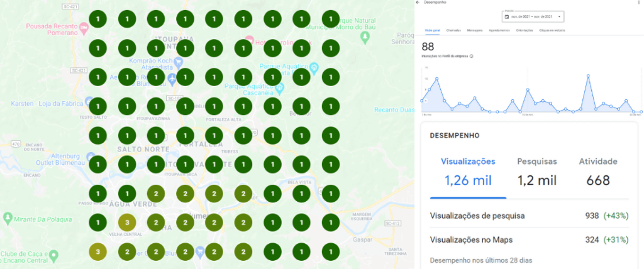
Task: Click the Visualizações de pesquisa row
Action: click(529, 216)
